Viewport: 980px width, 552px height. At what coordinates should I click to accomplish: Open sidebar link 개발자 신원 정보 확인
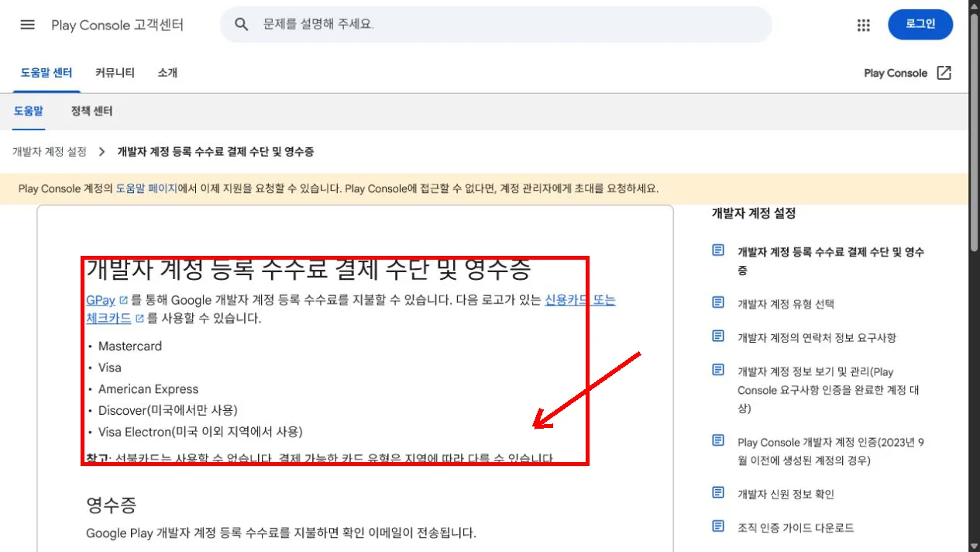pos(786,494)
